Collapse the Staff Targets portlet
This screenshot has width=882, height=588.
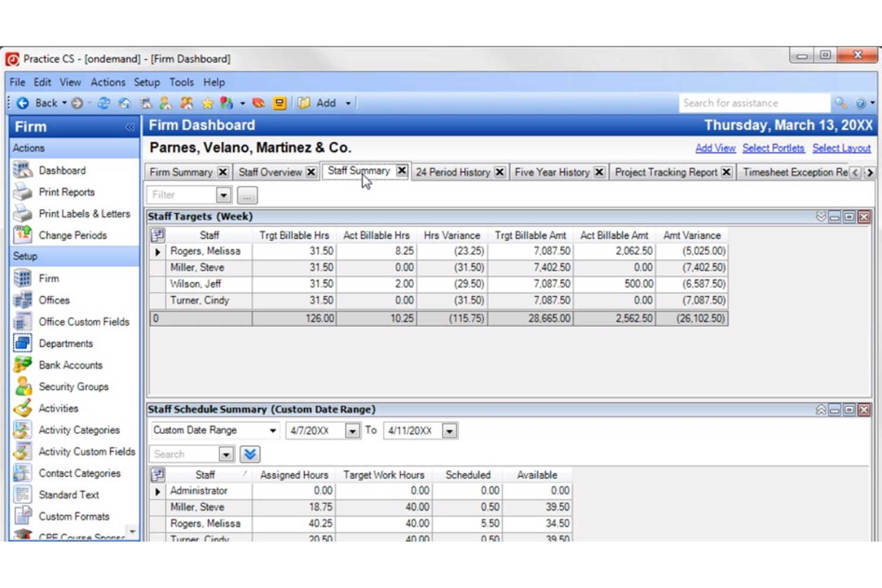click(821, 217)
